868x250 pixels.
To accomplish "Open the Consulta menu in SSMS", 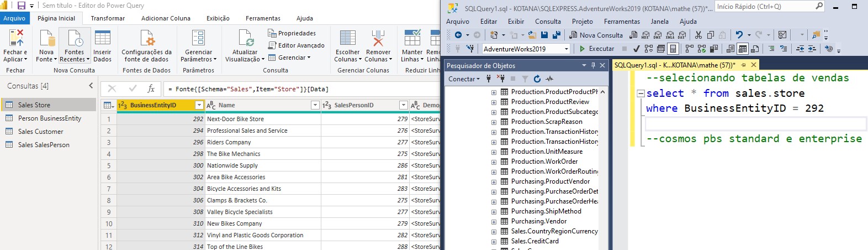I will (x=548, y=22).
